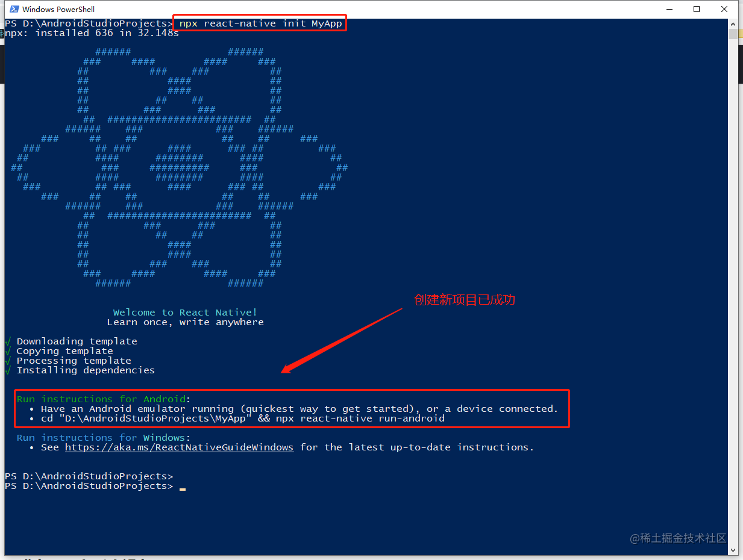Click the vertical scrollbar thumb

733,34
